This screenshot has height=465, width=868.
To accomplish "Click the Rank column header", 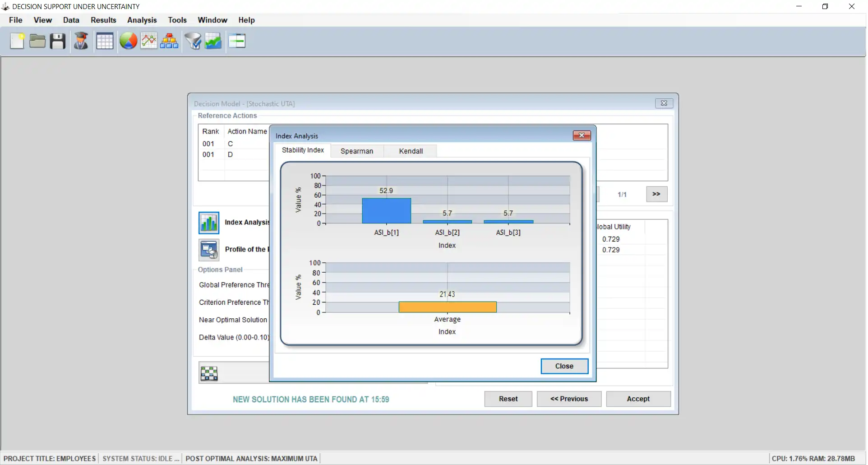I will click(211, 131).
